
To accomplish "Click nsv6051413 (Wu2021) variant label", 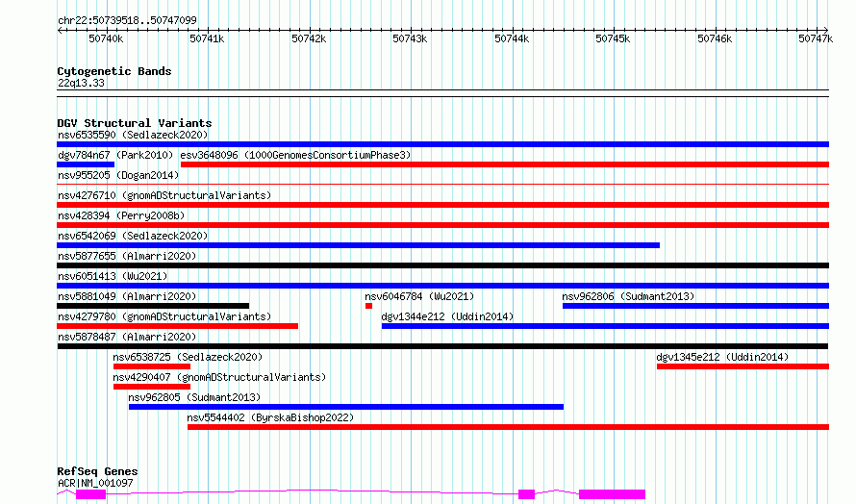I will click(x=113, y=276).
